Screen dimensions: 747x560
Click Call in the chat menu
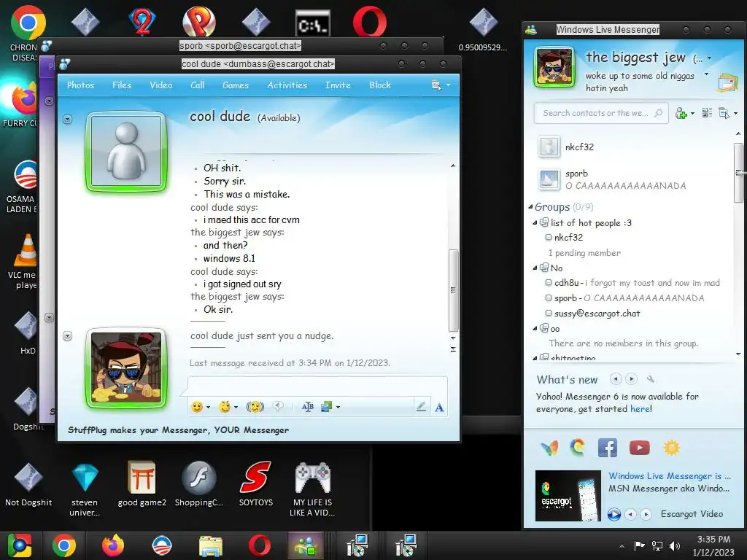(197, 85)
